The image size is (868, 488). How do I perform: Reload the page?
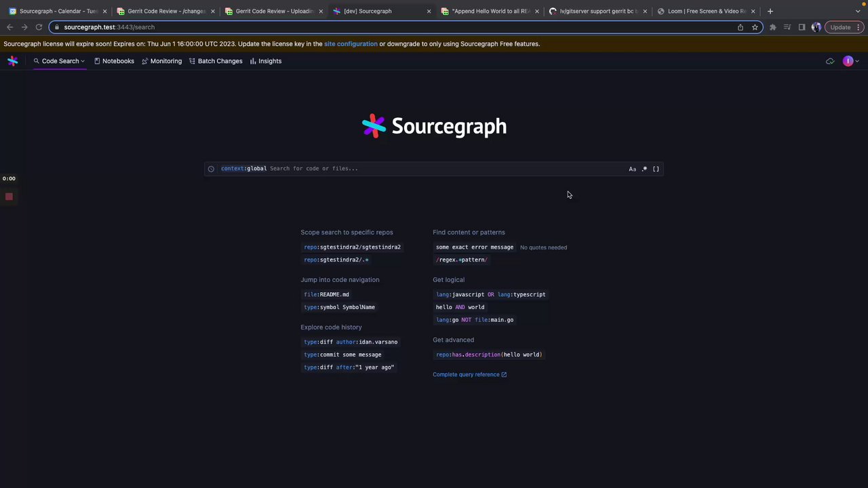[39, 27]
